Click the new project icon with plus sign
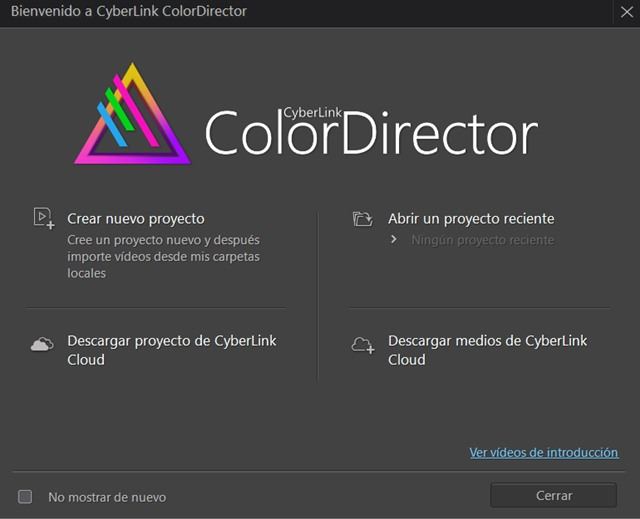 44,218
